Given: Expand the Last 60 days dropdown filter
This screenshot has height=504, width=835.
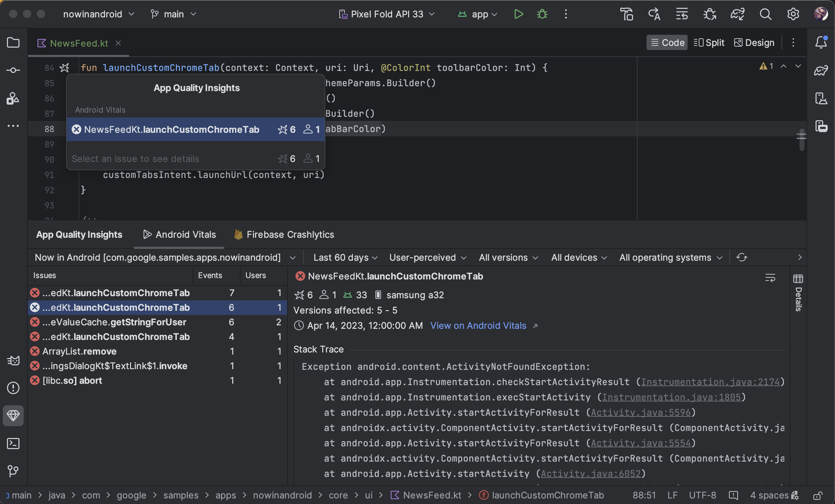Looking at the screenshot, I should click(x=345, y=258).
